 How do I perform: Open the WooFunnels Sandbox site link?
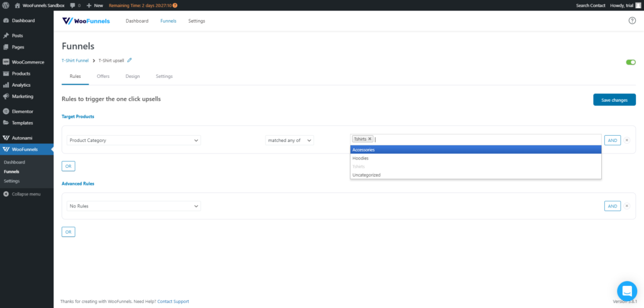(x=39, y=5)
